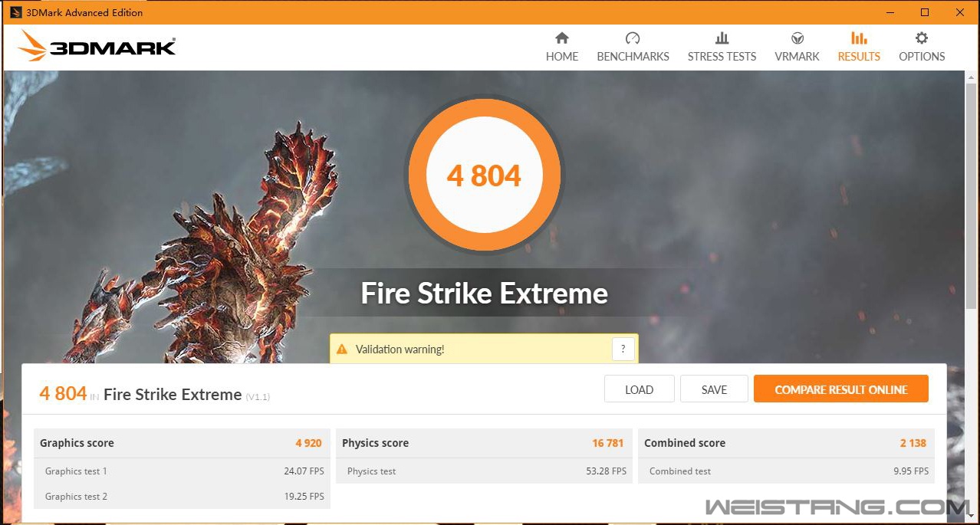Click the Validation warning! message

tap(400, 349)
